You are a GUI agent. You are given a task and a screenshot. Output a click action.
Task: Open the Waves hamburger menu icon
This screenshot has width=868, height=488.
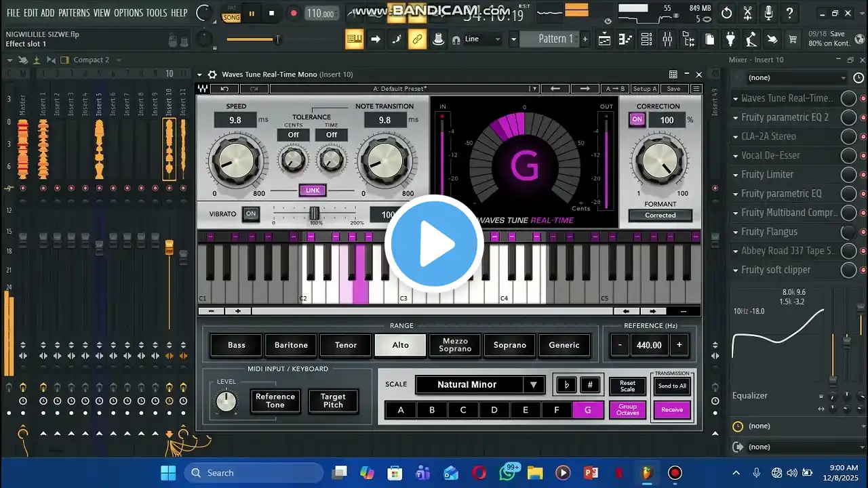pyautogui.click(x=696, y=89)
